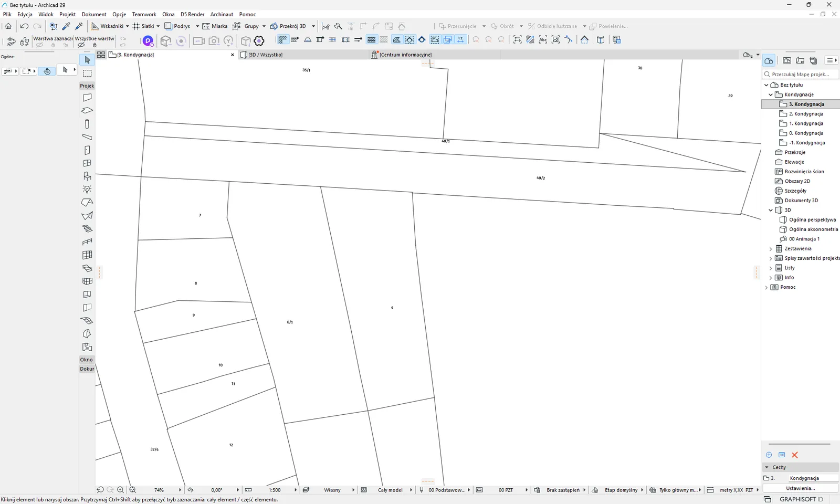This screenshot has width=840, height=504.
Task: Pick the Beam tool
Action: coord(87,137)
